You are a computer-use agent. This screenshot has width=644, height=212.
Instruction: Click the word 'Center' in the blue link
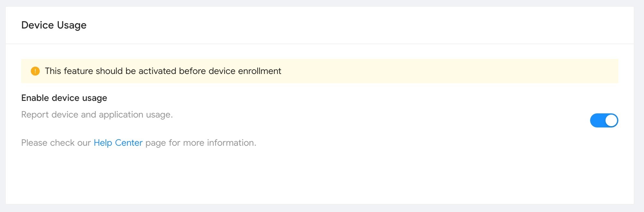pyautogui.click(x=129, y=143)
